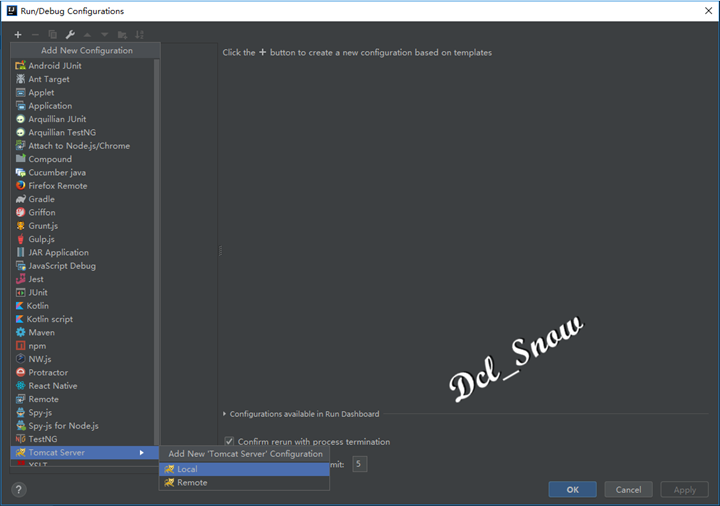Expand Tomcat Server submenu
720x506 pixels.
[84, 452]
